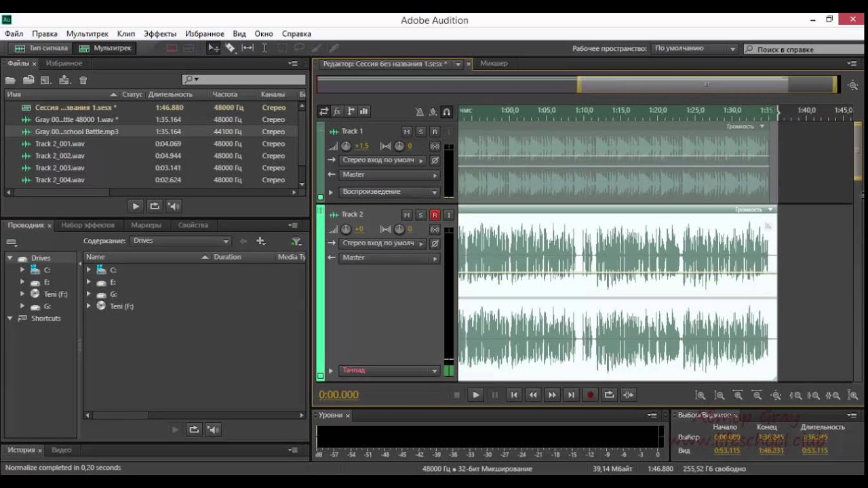Open the Файл menu
The width and height of the screenshot is (868, 488).
(14, 34)
